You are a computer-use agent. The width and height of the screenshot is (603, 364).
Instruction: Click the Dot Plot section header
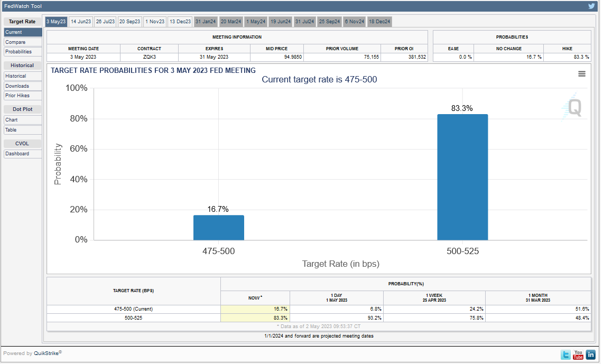(22, 109)
